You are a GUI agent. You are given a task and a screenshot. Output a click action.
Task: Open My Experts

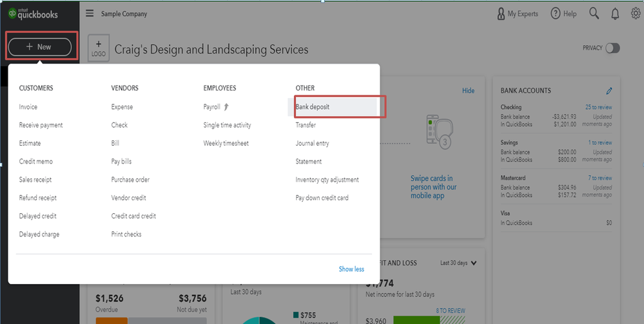[x=518, y=14]
